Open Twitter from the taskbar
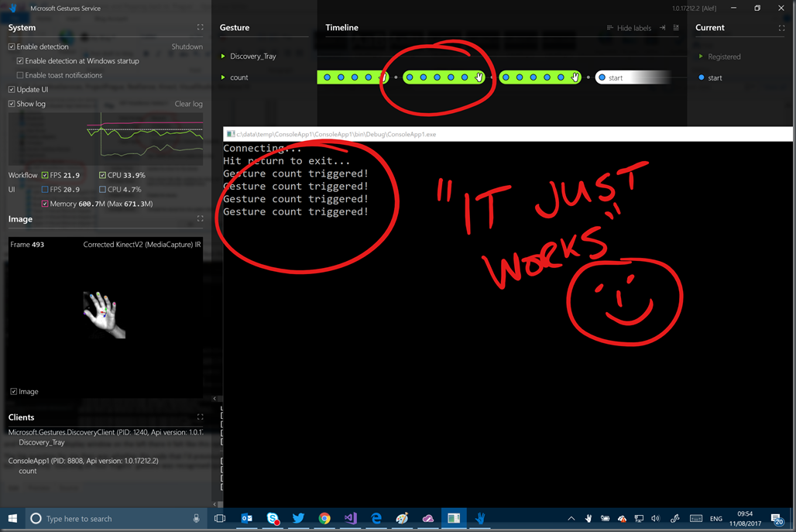Image resolution: width=796 pixels, height=532 pixels. 299,518
